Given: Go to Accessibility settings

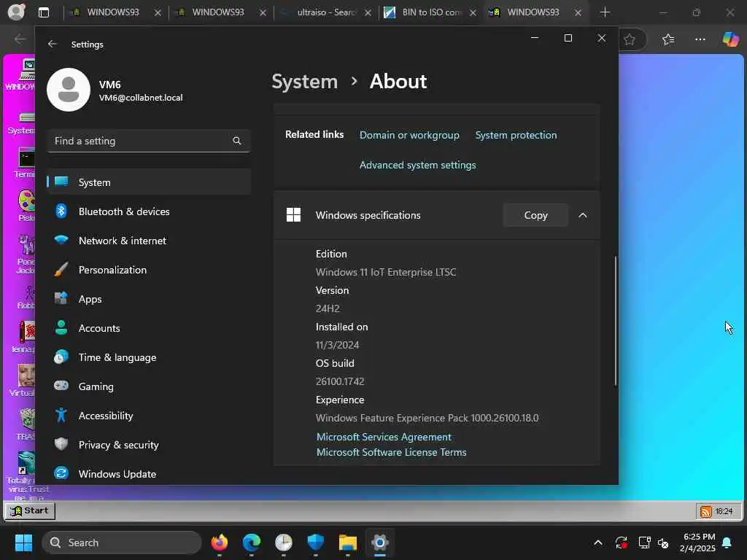Looking at the screenshot, I should tap(149, 416).
